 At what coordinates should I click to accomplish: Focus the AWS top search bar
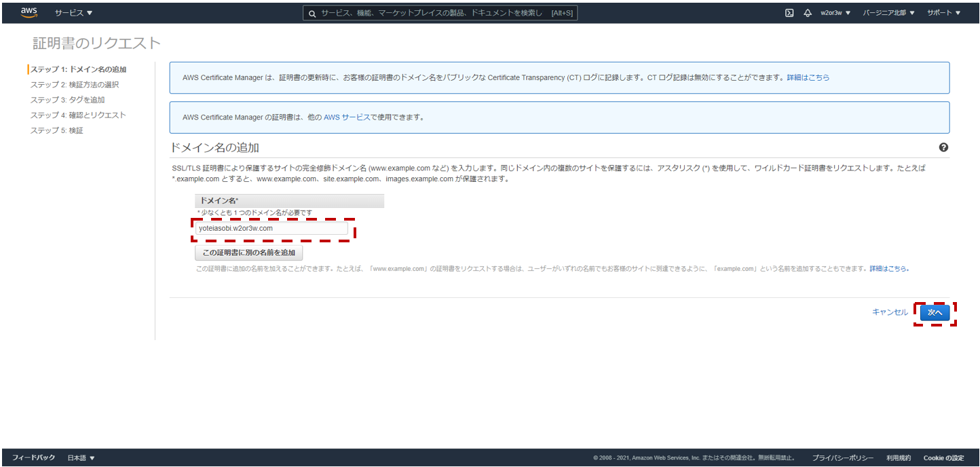coord(440,13)
